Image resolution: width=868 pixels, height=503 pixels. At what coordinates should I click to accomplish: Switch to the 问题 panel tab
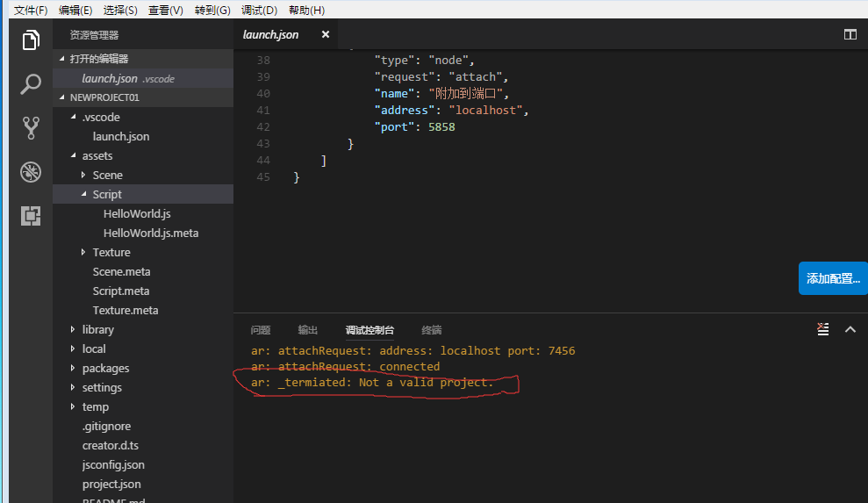260,330
